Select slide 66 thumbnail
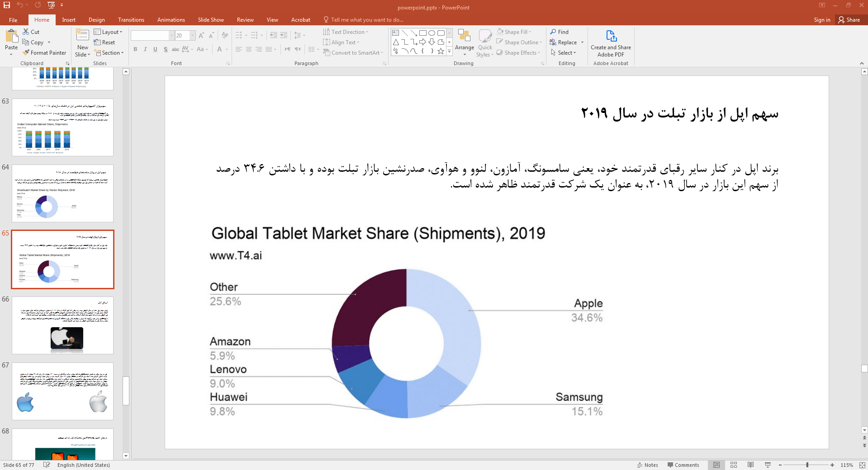Screen dimensions: 868x470 (x=62, y=325)
